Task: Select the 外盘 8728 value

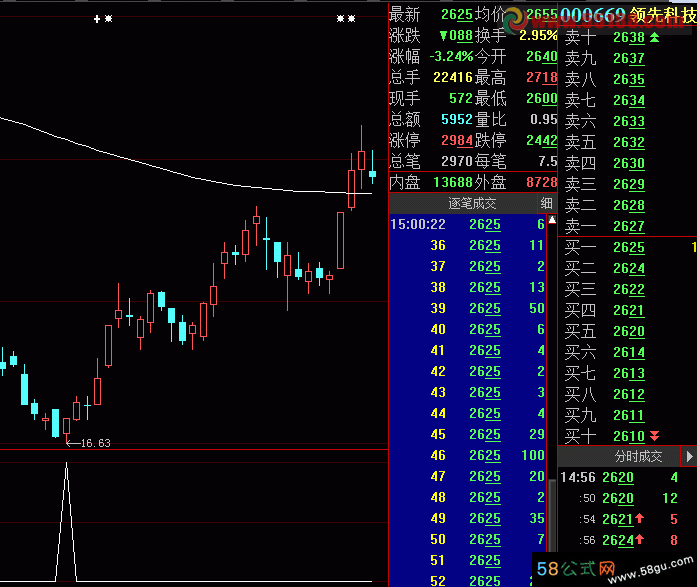Action: (541, 182)
